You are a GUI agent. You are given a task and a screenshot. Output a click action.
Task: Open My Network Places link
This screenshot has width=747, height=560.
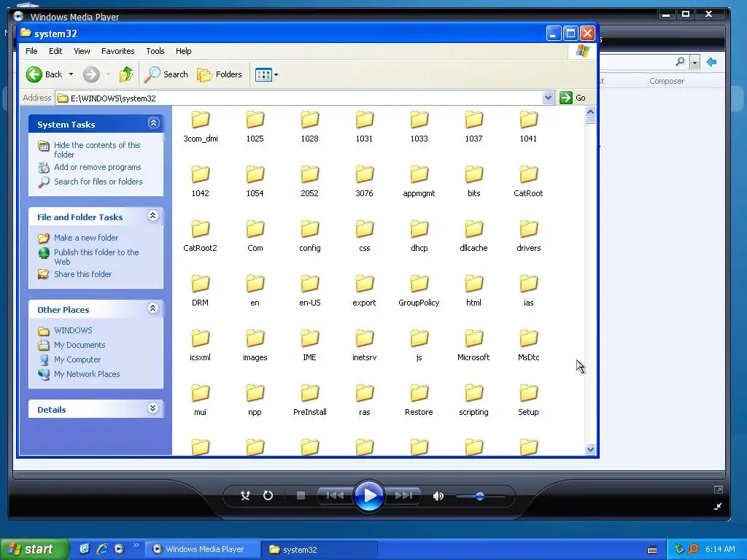(x=87, y=374)
